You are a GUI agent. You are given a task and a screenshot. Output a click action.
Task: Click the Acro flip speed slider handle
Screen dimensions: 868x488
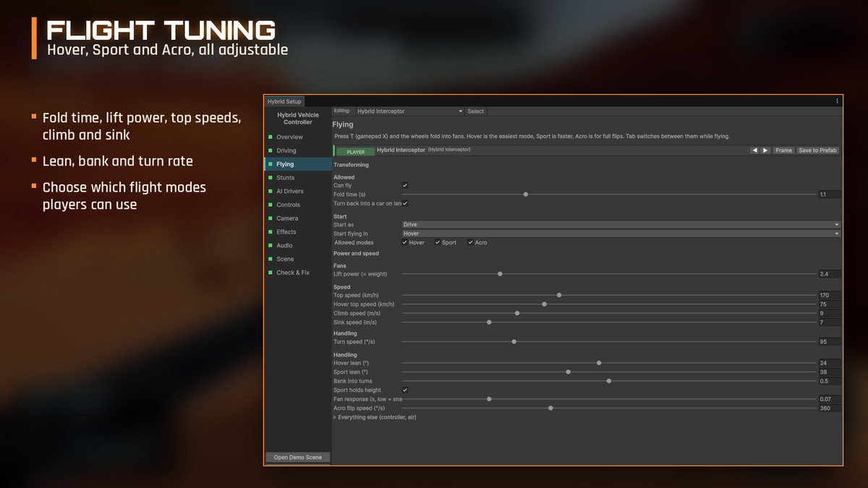click(550, 408)
